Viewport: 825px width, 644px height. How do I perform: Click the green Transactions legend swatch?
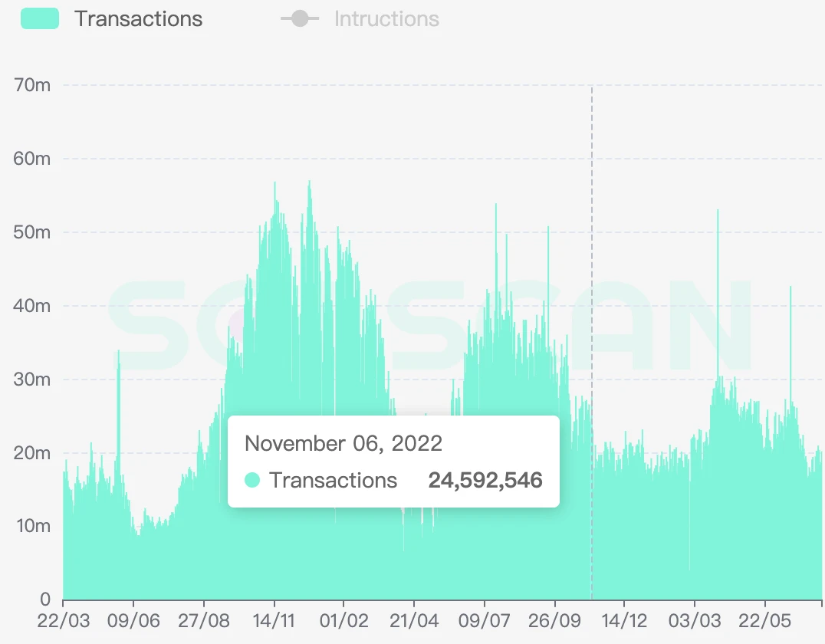[x=40, y=19]
